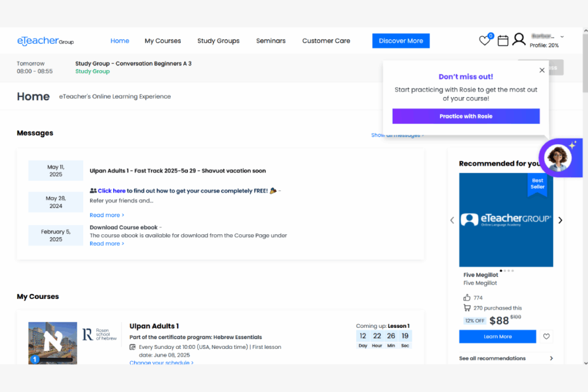Click the February 5, 2025 date box
Image resolution: width=588 pixels, height=392 pixels.
point(56,235)
